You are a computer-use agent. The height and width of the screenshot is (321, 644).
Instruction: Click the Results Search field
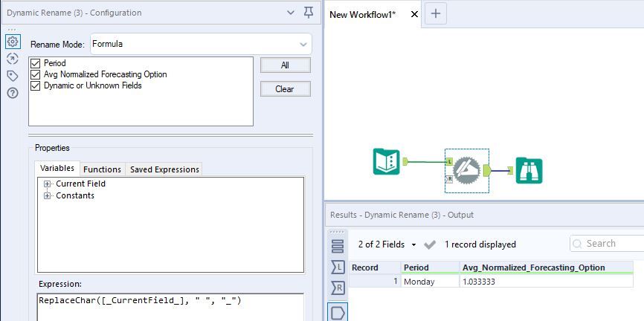point(607,244)
